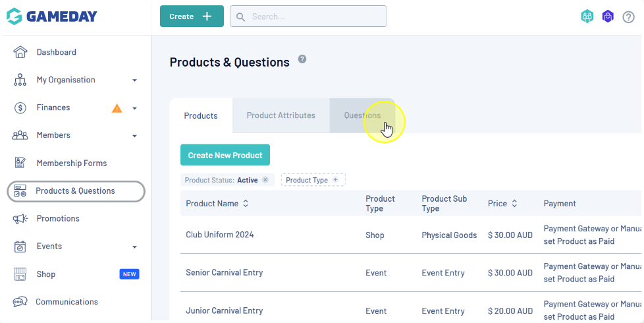Open the help question mark icon in header

[628, 17]
